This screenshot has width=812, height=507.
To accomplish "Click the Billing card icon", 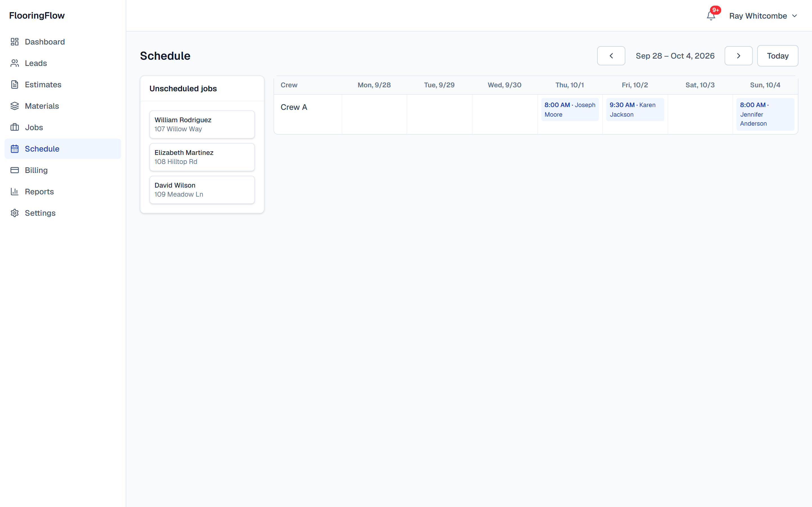I will pos(14,170).
